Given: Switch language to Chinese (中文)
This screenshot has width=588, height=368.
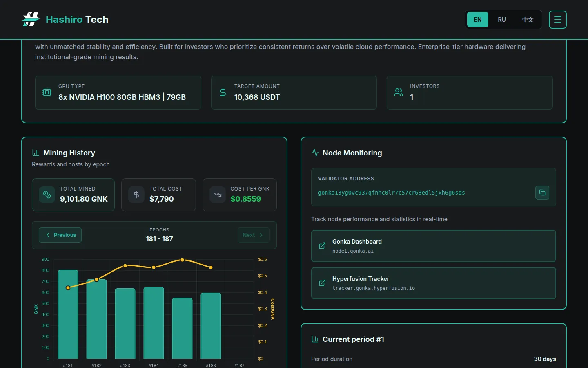Looking at the screenshot, I should click(x=528, y=20).
